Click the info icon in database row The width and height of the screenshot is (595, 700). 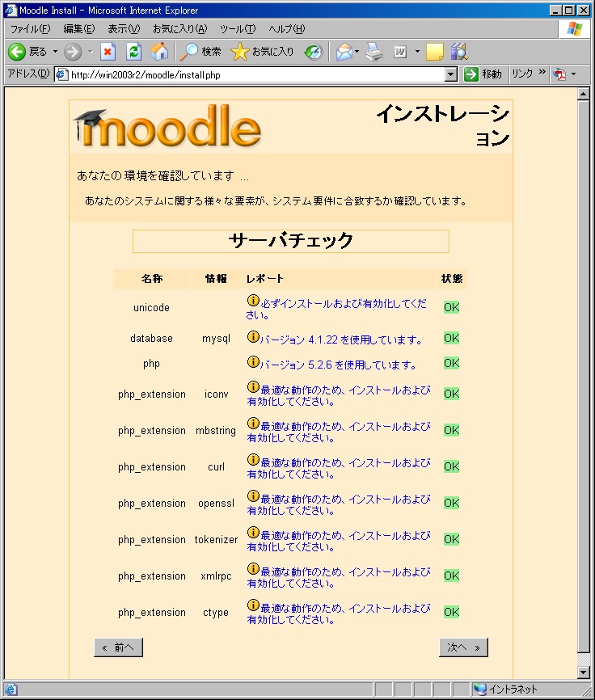click(253, 336)
